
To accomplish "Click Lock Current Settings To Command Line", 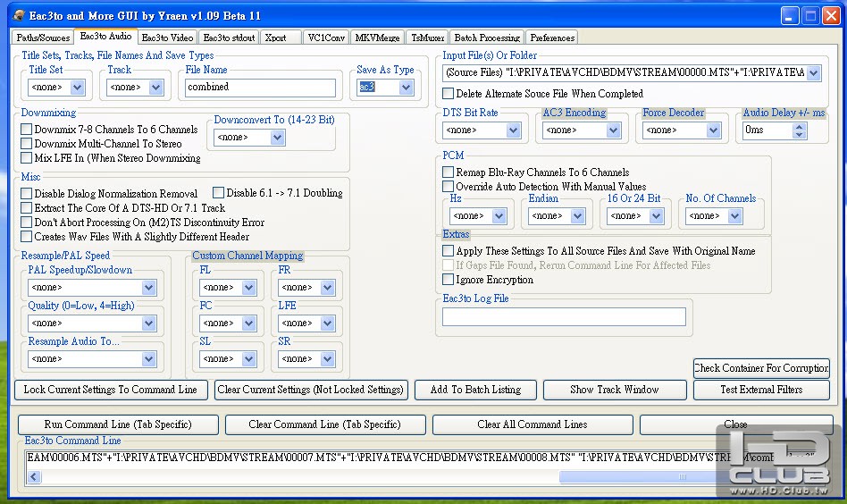I will tap(111, 390).
